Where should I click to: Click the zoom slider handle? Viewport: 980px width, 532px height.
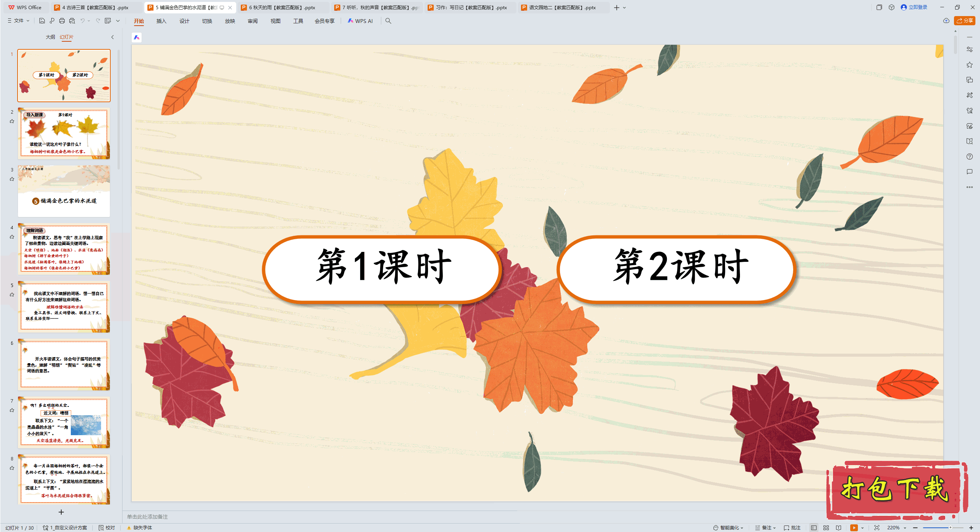tap(950, 527)
